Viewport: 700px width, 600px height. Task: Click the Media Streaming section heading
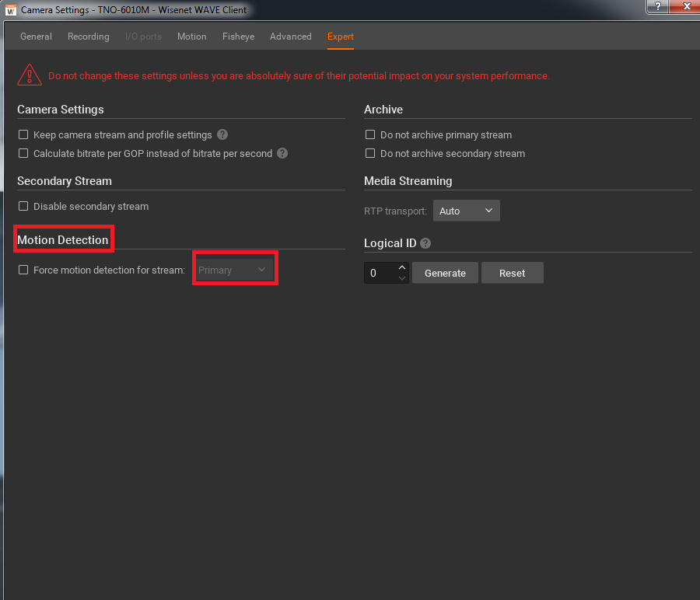tap(408, 180)
